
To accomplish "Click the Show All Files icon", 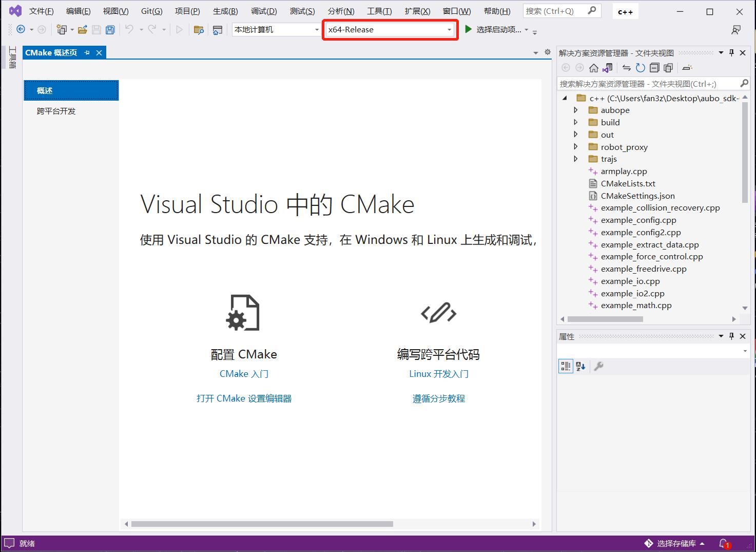I will coord(668,68).
